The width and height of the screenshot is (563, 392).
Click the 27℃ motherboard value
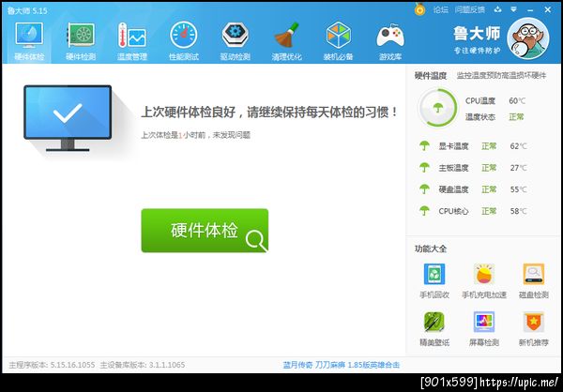(x=518, y=168)
